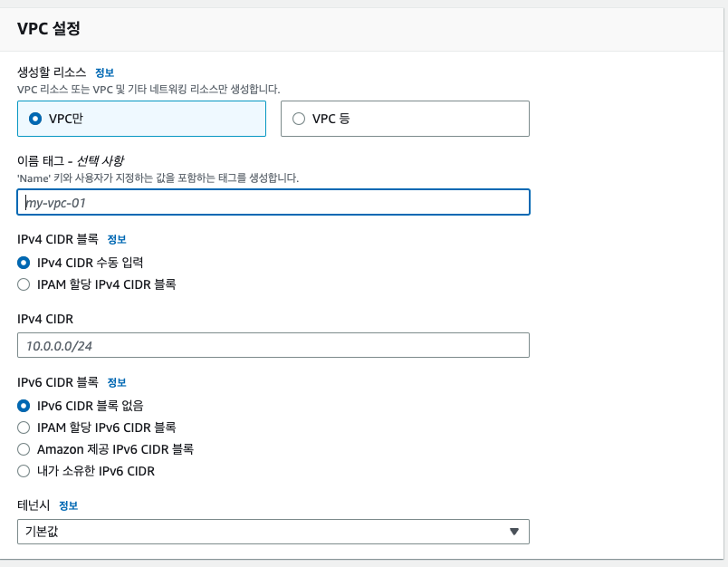Select 내가 소유한 IPv6 CIDR option

point(24,471)
